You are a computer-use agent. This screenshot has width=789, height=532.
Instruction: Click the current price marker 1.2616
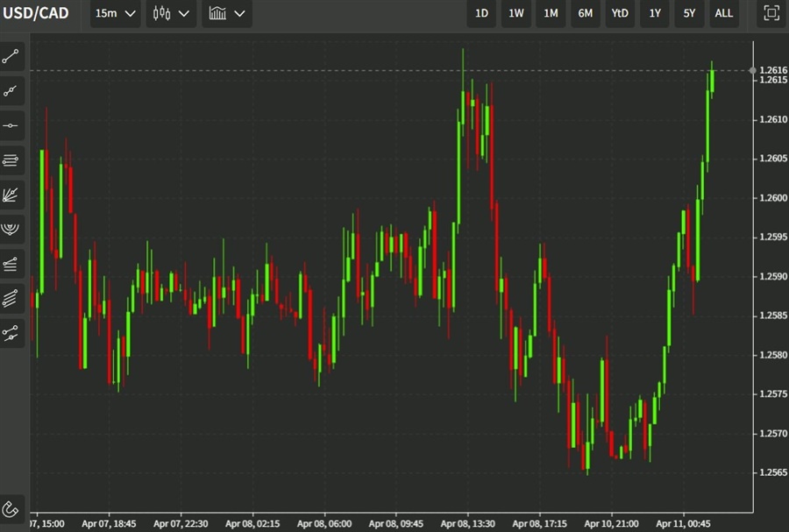(773, 70)
